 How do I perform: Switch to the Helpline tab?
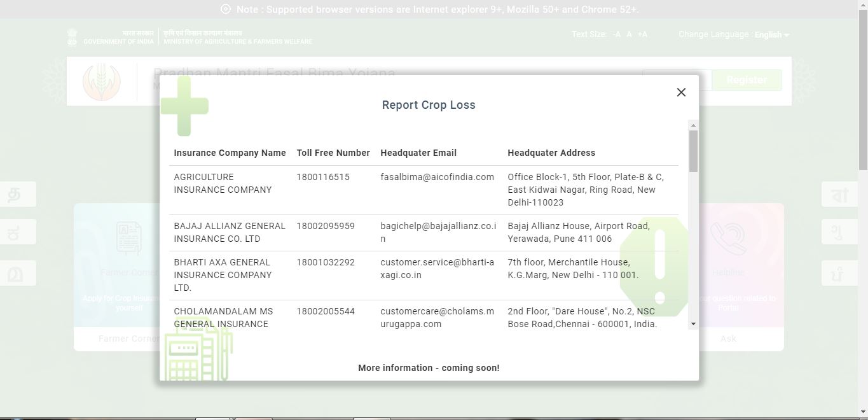[727, 339]
